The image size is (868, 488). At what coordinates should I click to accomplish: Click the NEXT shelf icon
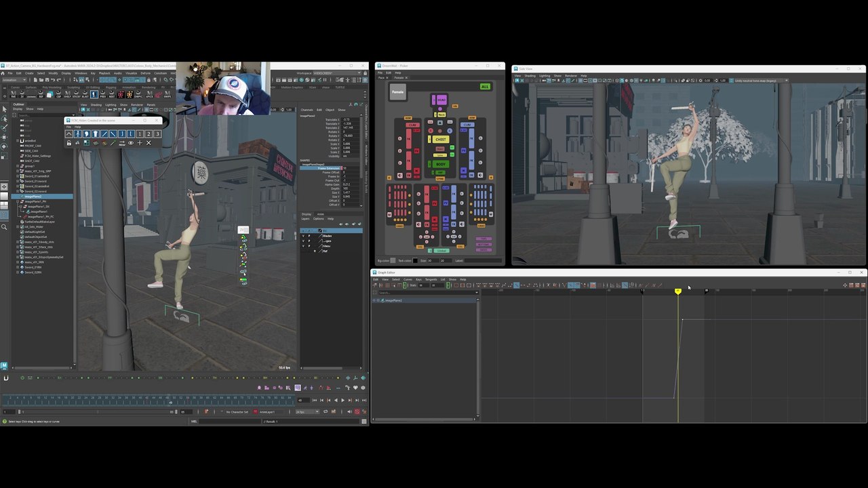[112, 95]
